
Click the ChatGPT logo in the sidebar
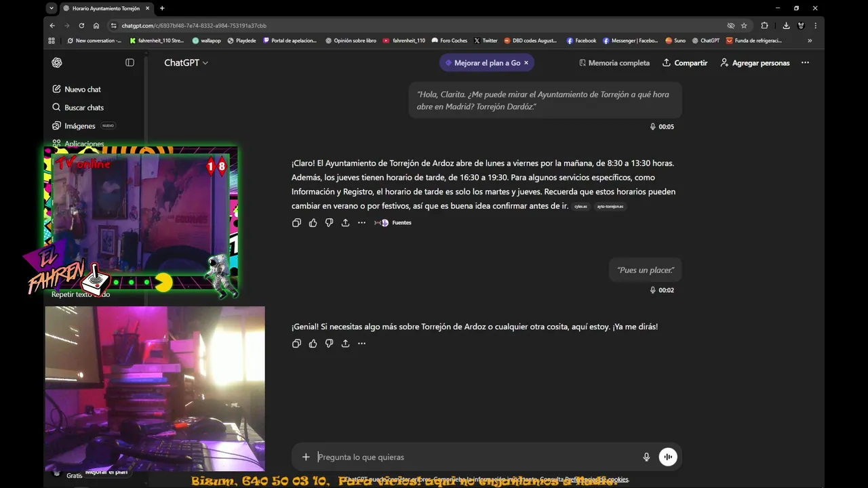[x=57, y=62]
